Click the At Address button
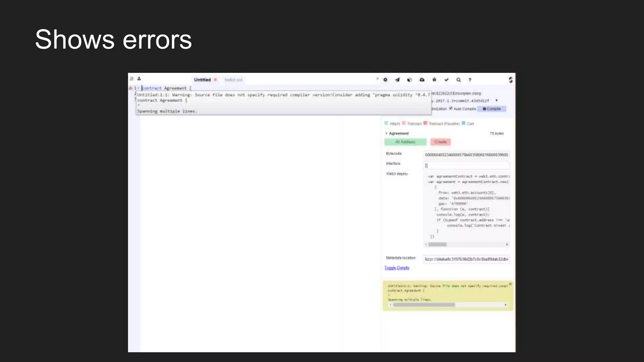This screenshot has height=362, width=644. (x=405, y=142)
